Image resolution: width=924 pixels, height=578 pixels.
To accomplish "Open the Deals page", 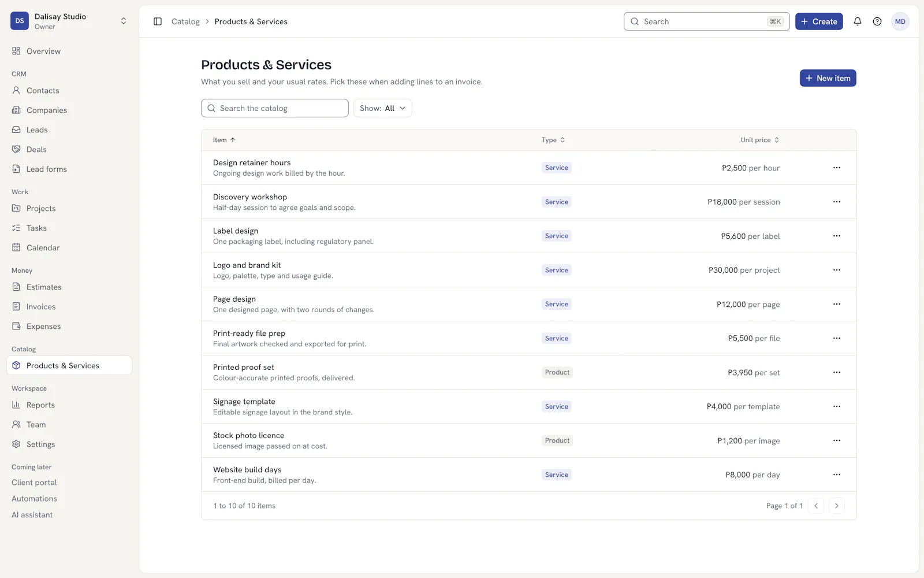I will click(69, 150).
